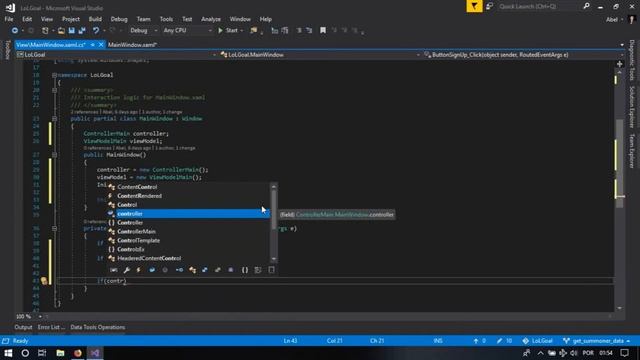Open the Data Tools Operations tab
Screen dimensions: 640x360
coord(98,327)
